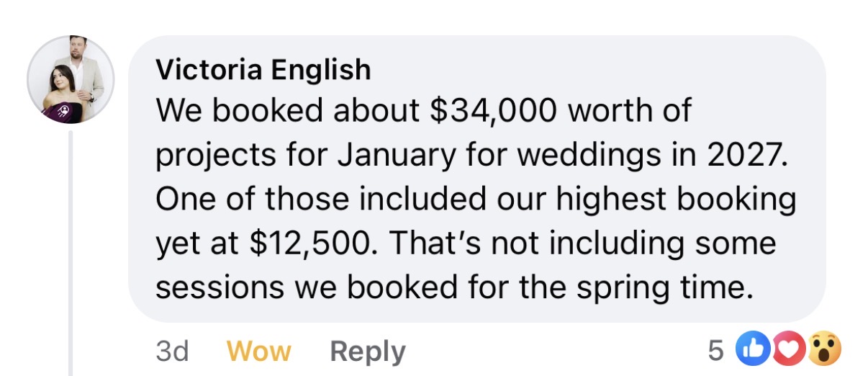Click the small purple badge on avatar
868x376 pixels.
coord(63,110)
